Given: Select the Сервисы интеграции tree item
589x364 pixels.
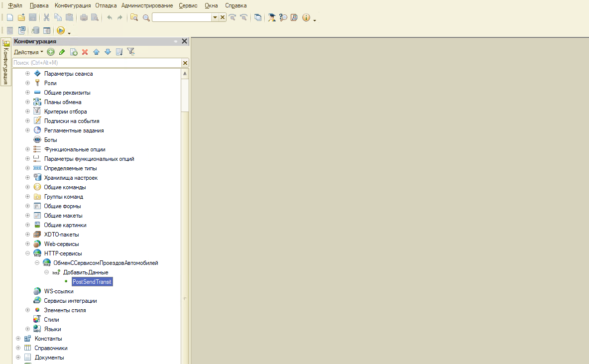Looking at the screenshot, I should [x=70, y=301].
